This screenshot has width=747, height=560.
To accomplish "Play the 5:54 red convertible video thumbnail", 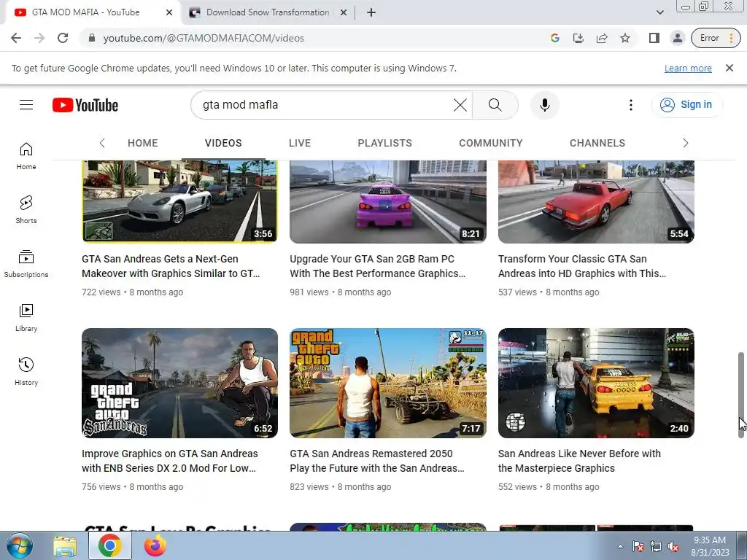I will 596,201.
